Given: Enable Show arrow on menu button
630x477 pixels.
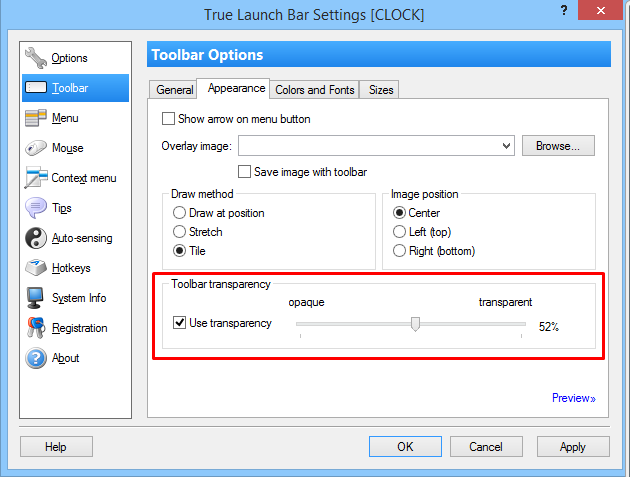Looking at the screenshot, I should point(169,119).
